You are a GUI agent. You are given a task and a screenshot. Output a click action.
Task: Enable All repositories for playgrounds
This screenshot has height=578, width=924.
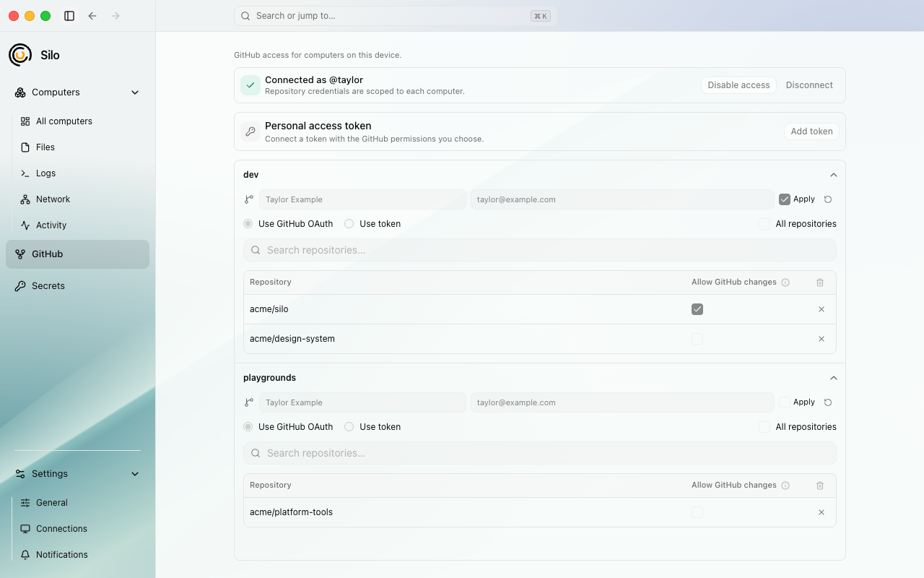coord(764,427)
